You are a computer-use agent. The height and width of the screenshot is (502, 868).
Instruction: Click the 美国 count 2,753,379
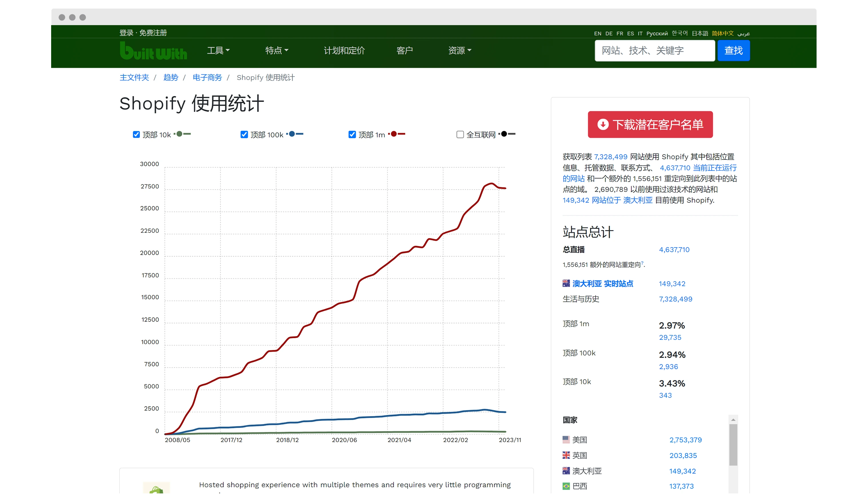coord(685,440)
